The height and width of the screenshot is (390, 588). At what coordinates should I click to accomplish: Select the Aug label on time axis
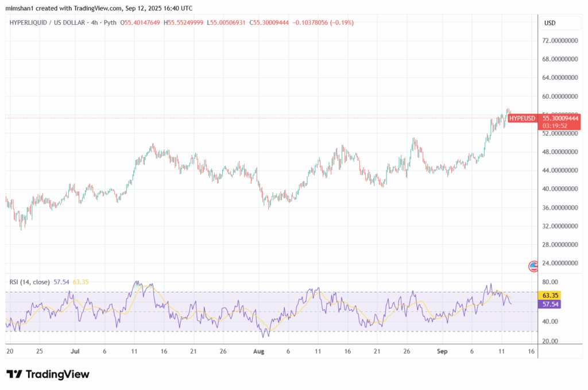point(258,350)
